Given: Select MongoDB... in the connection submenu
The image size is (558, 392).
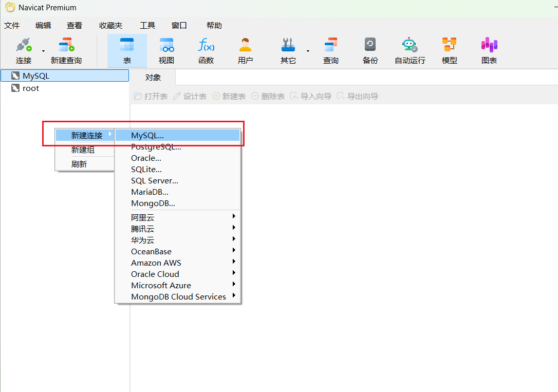Looking at the screenshot, I should tap(177, 203).
